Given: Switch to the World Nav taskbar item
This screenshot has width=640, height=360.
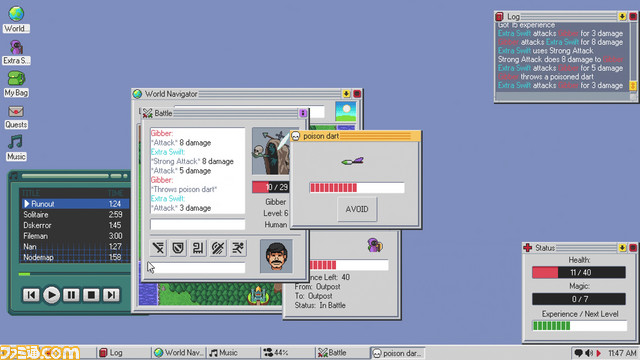Looking at the screenshot, I should point(178,353).
